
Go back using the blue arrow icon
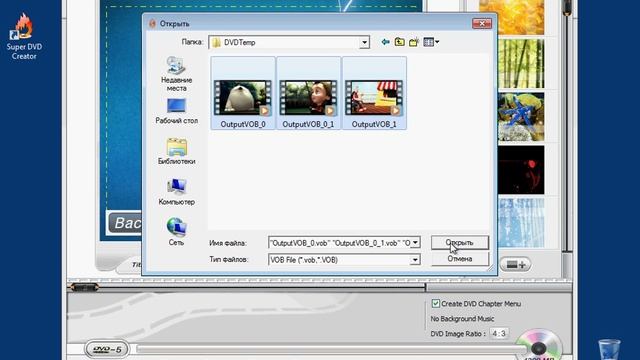coord(385,42)
